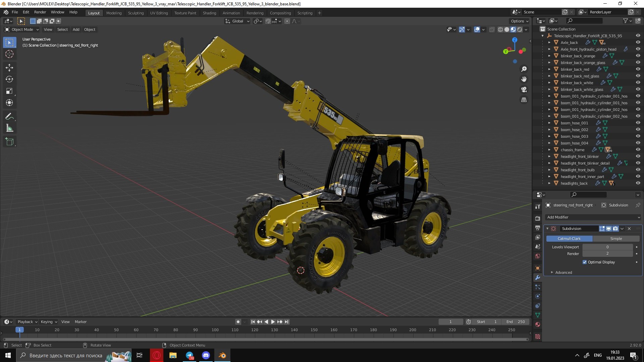The width and height of the screenshot is (644, 362).
Task: Open the Add Modifier dropdown
Action: point(593,217)
